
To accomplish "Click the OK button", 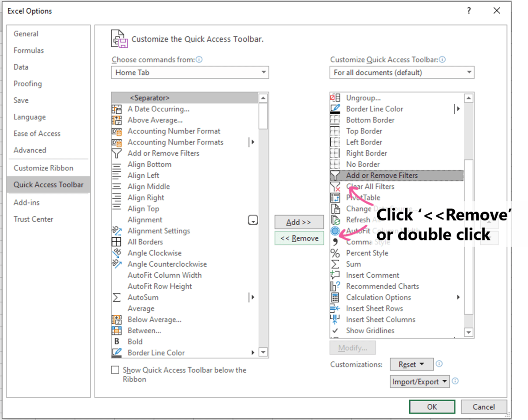I will pos(432,406).
